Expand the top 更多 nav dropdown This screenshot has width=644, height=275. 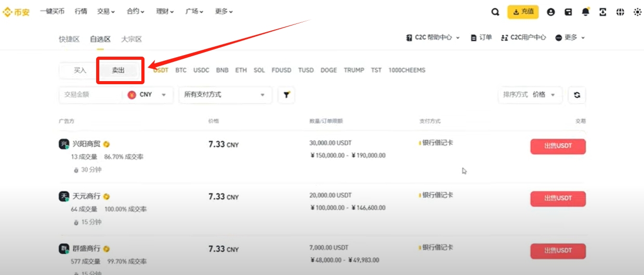[224, 11]
